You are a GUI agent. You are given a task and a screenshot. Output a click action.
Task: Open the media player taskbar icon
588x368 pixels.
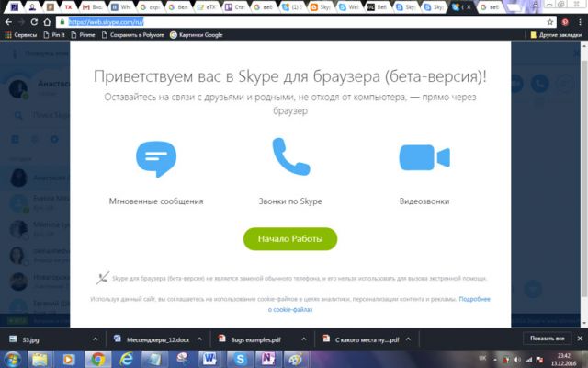coord(69,359)
